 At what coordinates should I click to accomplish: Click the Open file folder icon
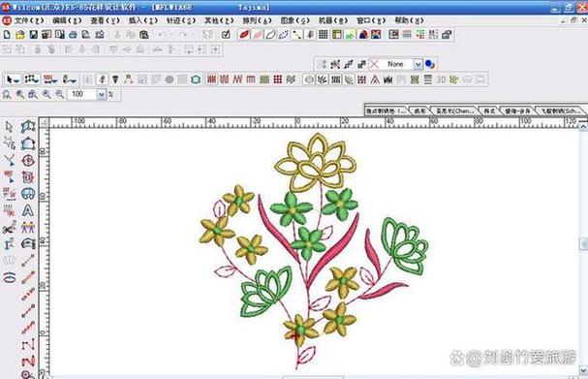20,35
